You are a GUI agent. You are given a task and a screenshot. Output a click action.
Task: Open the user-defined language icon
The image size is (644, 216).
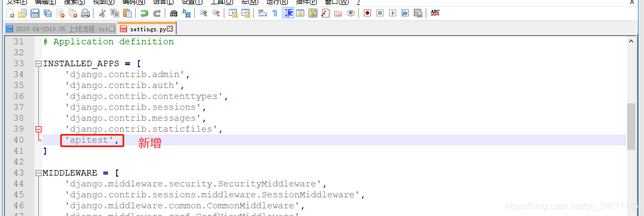pyautogui.click(x=300, y=13)
